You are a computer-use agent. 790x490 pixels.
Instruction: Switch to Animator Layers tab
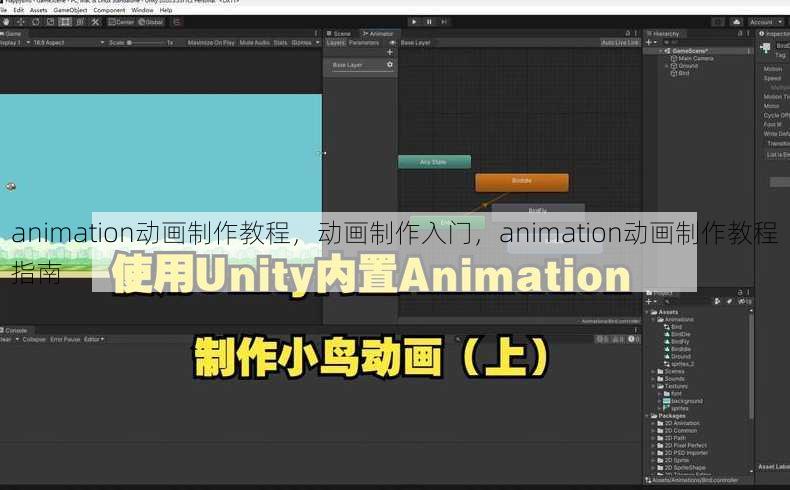click(x=336, y=43)
